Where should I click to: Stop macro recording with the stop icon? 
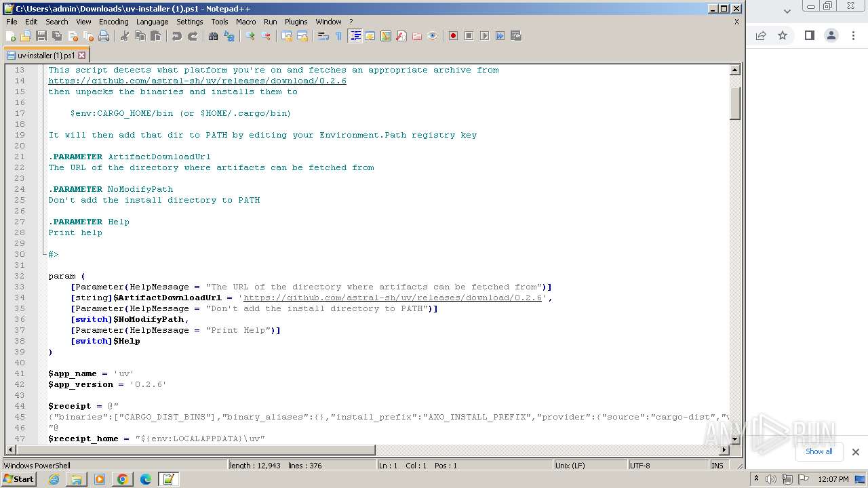(x=469, y=36)
